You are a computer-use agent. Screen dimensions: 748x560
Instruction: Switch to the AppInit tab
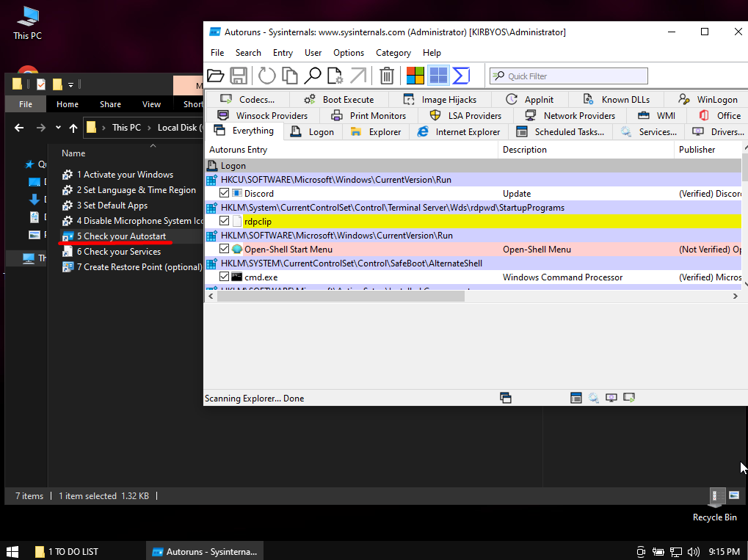pos(530,99)
